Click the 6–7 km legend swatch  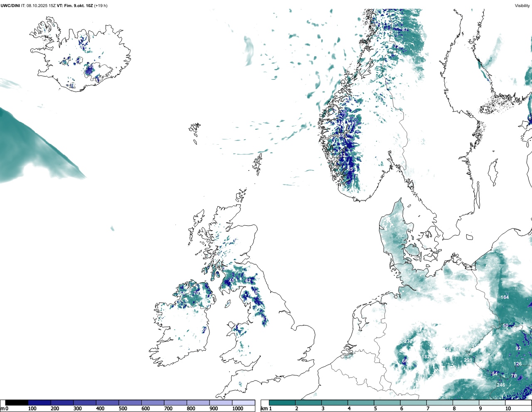pyautogui.click(x=413, y=402)
